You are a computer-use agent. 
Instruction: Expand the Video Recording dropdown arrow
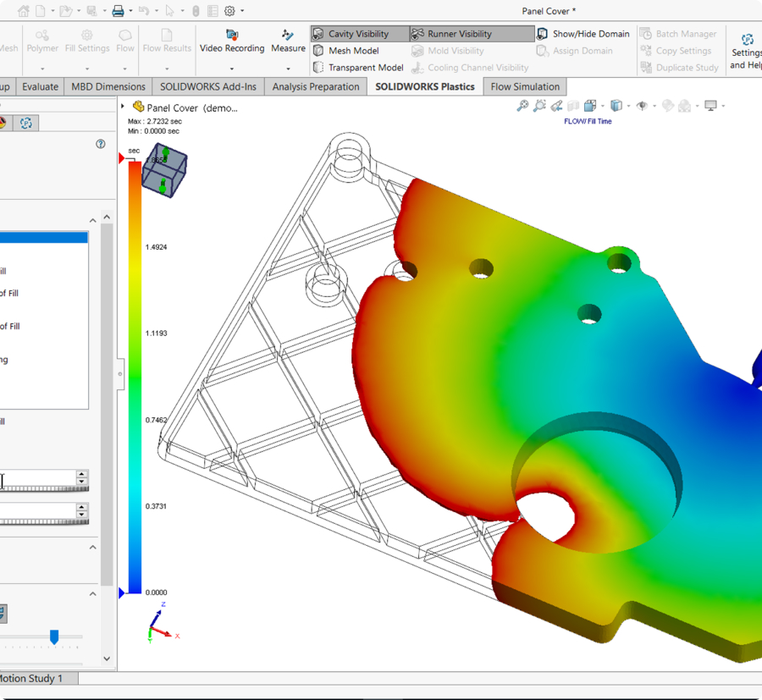click(232, 69)
